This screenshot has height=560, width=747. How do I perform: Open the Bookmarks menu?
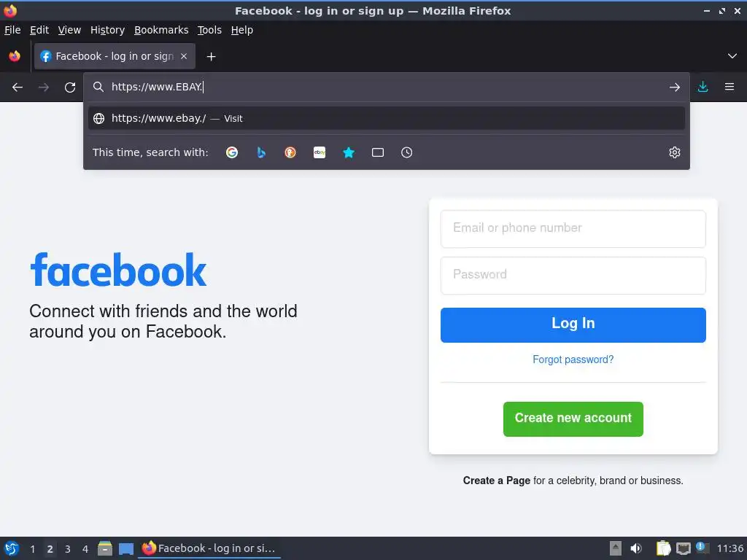pos(161,30)
